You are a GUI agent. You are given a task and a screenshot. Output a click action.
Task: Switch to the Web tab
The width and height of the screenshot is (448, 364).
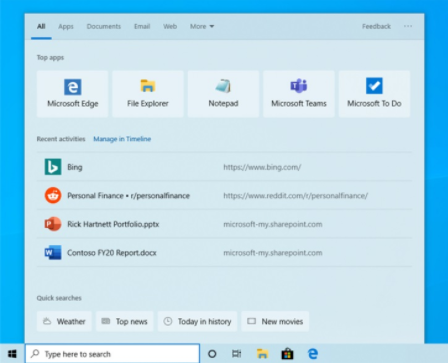(x=170, y=26)
